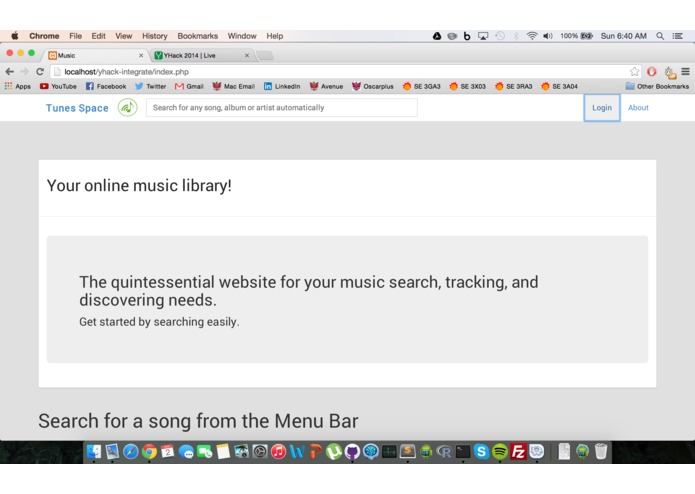Open the Avenue bookmark

327,86
